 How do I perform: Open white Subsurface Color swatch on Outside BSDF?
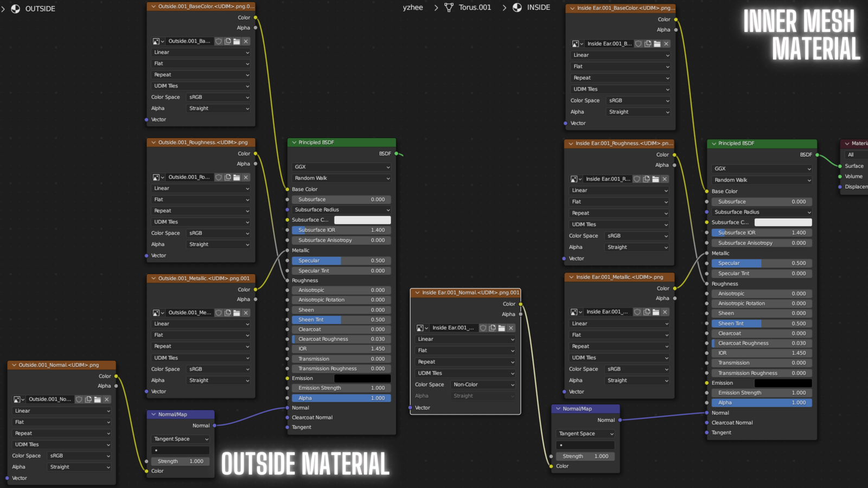click(362, 220)
